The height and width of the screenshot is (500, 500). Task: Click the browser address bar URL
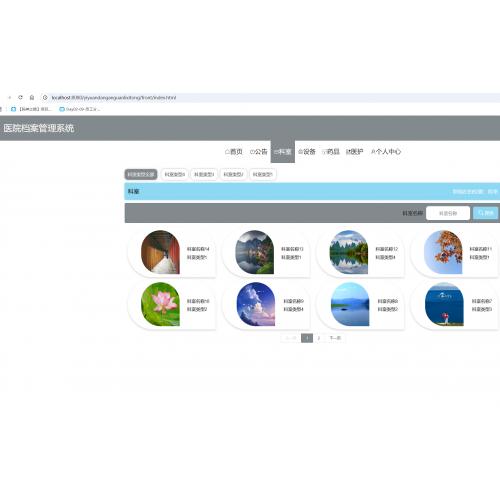click(x=114, y=97)
